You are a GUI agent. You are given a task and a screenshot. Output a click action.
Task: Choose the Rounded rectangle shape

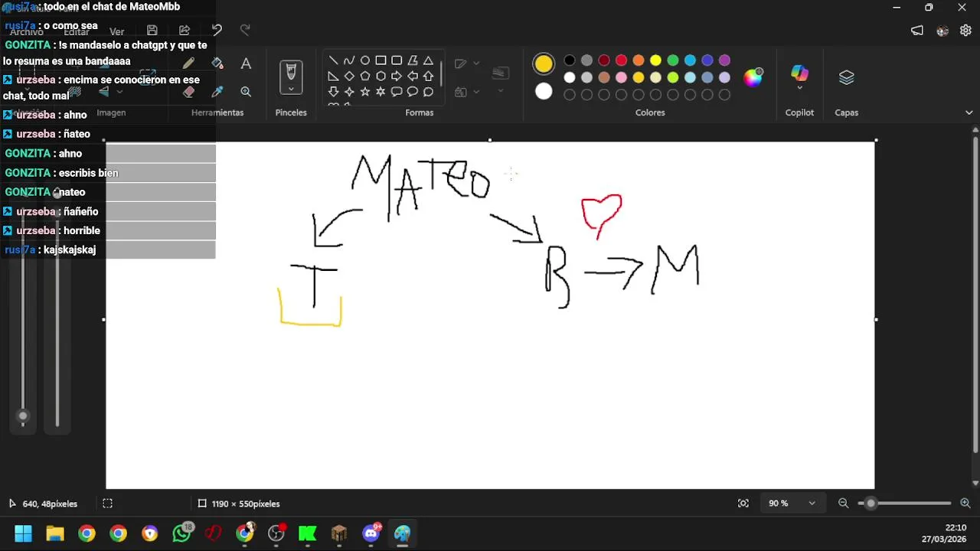pyautogui.click(x=397, y=60)
